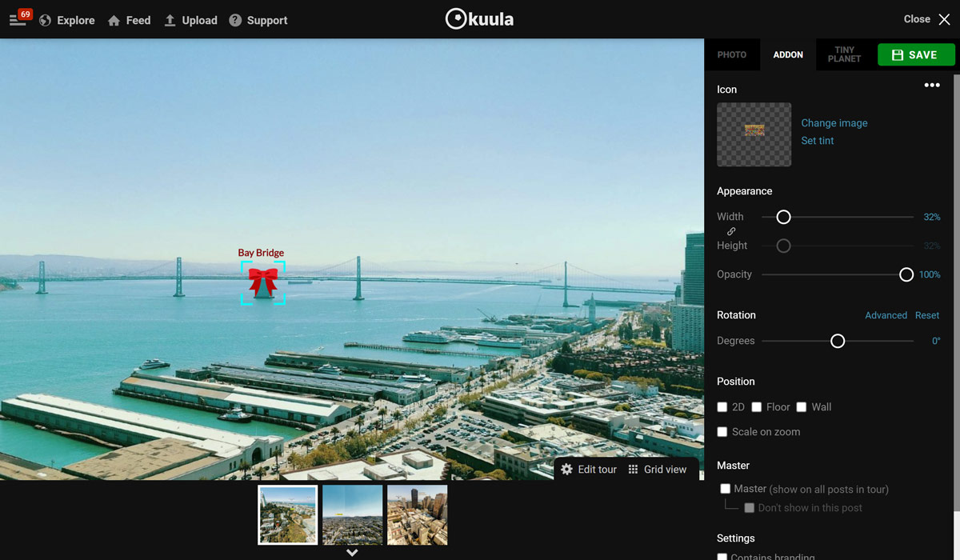Click the Width slider handle

click(x=784, y=217)
